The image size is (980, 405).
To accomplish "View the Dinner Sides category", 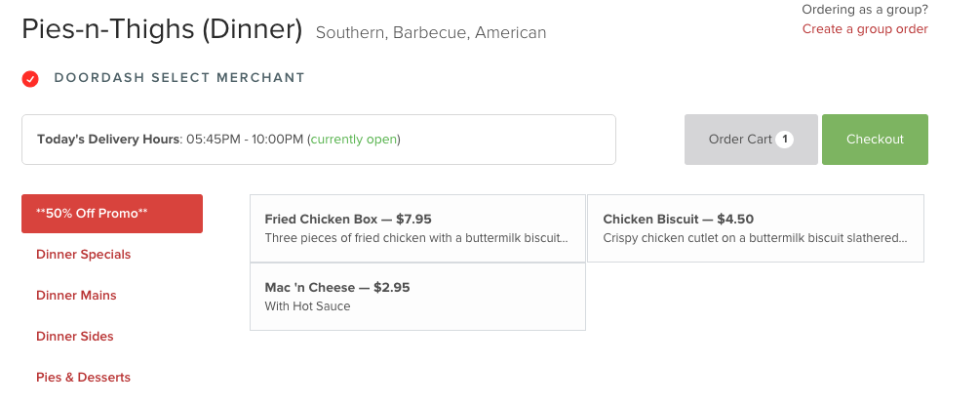I will coord(75,336).
